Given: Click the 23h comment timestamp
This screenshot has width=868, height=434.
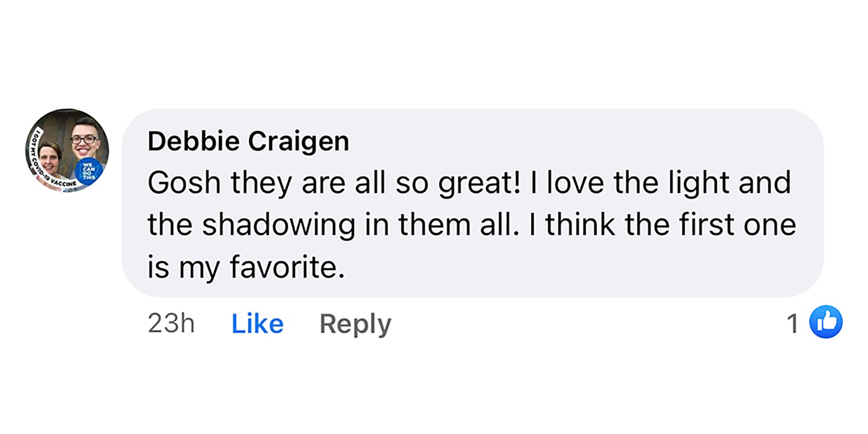Looking at the screenshot, I should [171, 324].
